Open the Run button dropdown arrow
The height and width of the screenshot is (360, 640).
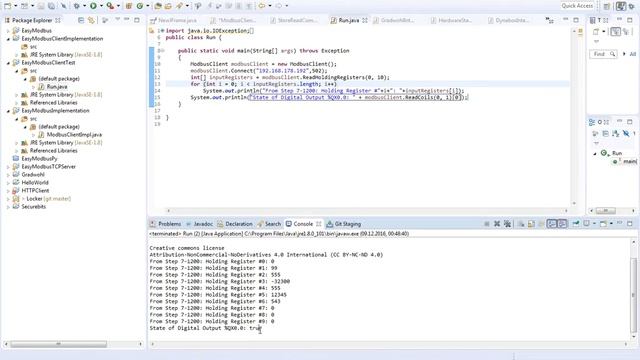click(x=101, y=6)
